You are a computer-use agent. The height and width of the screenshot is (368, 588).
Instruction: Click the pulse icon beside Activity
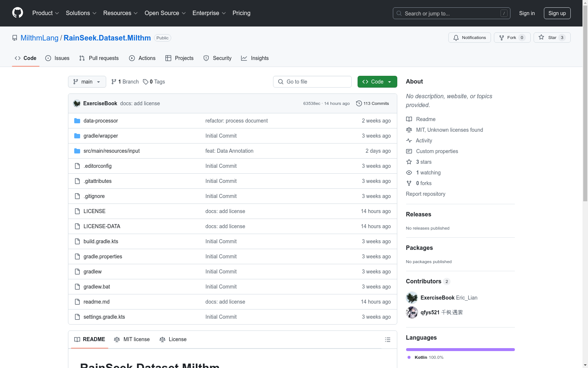pyautogui.click(x=409, y=141)
